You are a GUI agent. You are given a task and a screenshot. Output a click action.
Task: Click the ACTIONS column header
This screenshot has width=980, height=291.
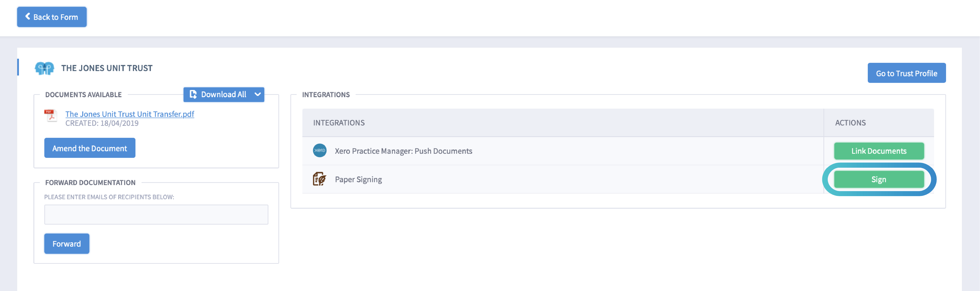pyautogui.click(x=850, y=123)
